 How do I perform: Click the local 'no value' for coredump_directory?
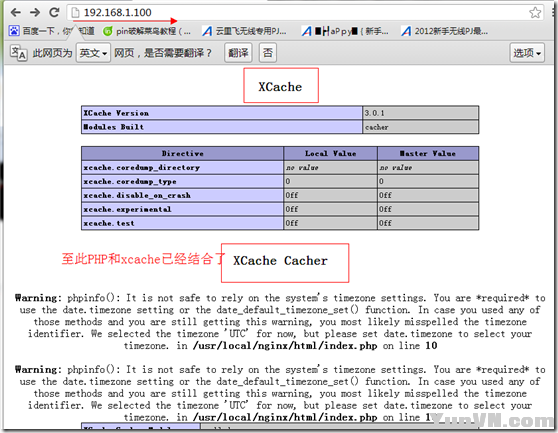point(302,167)
